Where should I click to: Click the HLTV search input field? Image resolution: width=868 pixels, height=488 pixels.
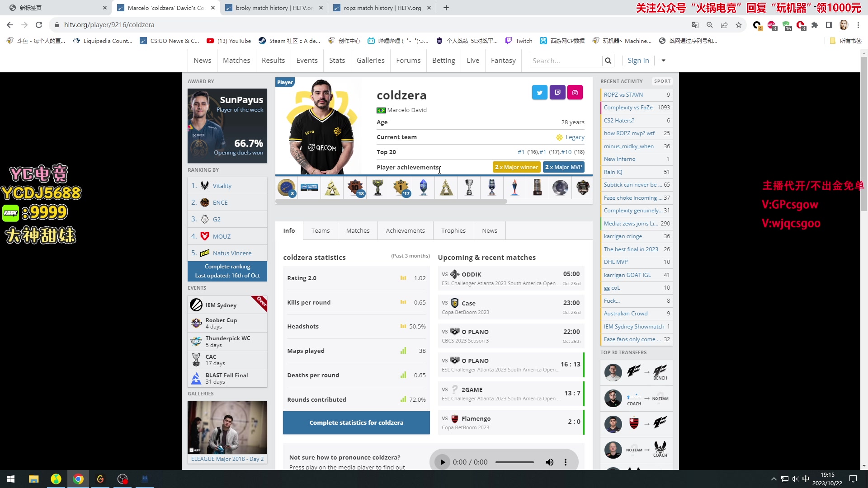[566, 61]
